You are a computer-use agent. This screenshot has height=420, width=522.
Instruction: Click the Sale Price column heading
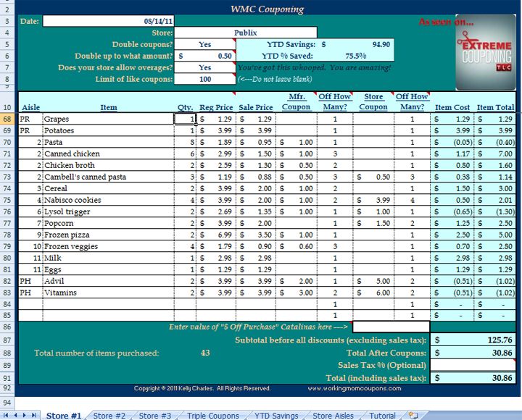pyautogui.click(x=256, y=107)
